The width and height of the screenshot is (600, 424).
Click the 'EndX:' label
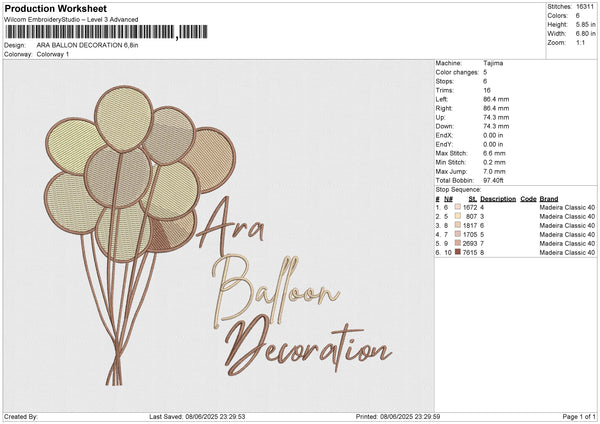[x=444, y=135]
